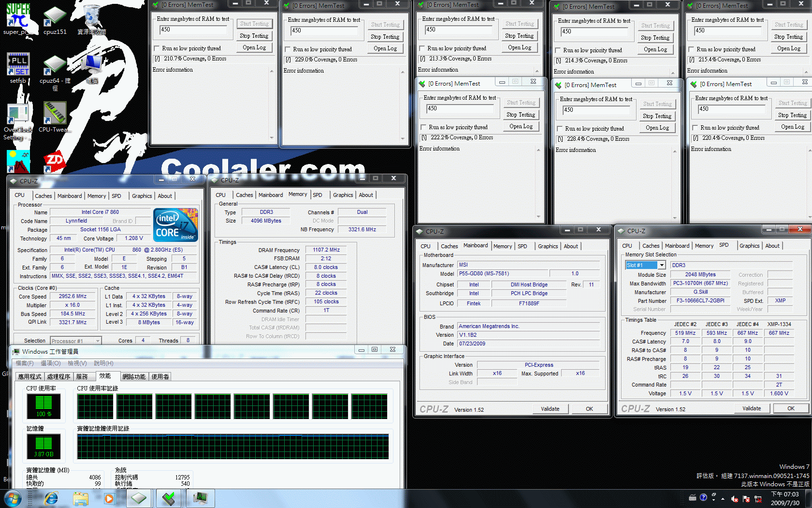Image resolution: width=812 pixels, height=508 pixels.
Task: Click OK in CPU-Z SPD window
Action: click(791, 408)
